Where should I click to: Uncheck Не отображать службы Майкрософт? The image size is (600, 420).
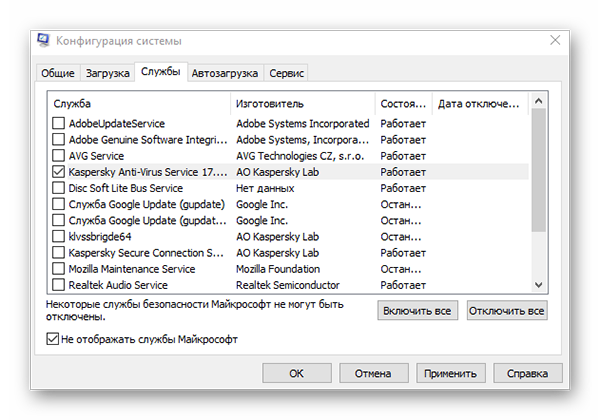52,339
